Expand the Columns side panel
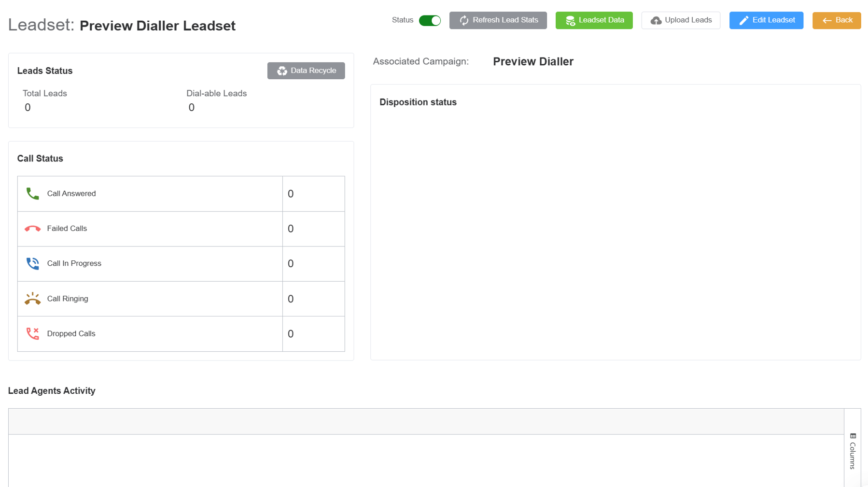The image size is (868, 487). 853,455
